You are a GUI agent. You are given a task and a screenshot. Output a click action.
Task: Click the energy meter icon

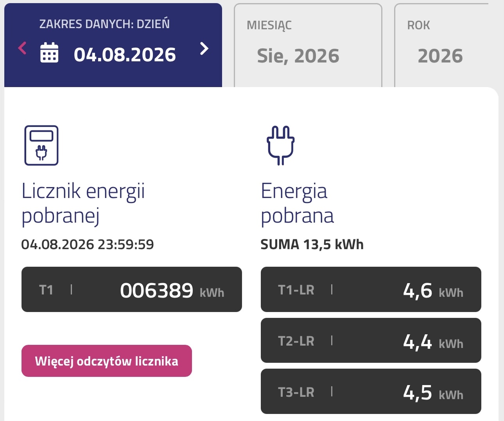(41, 145)
